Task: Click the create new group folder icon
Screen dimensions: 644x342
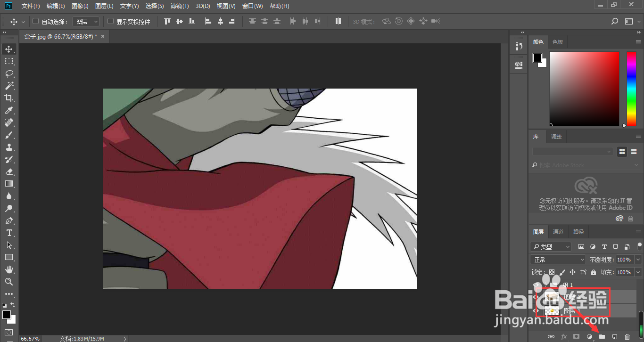Action: (602, 336)
